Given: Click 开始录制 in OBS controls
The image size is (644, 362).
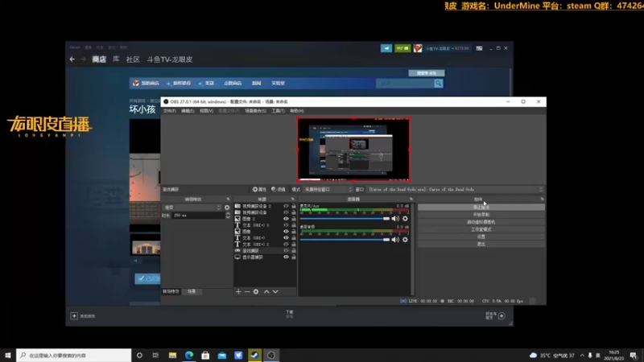Looking at the screenshot, I should tap(481, 215).
